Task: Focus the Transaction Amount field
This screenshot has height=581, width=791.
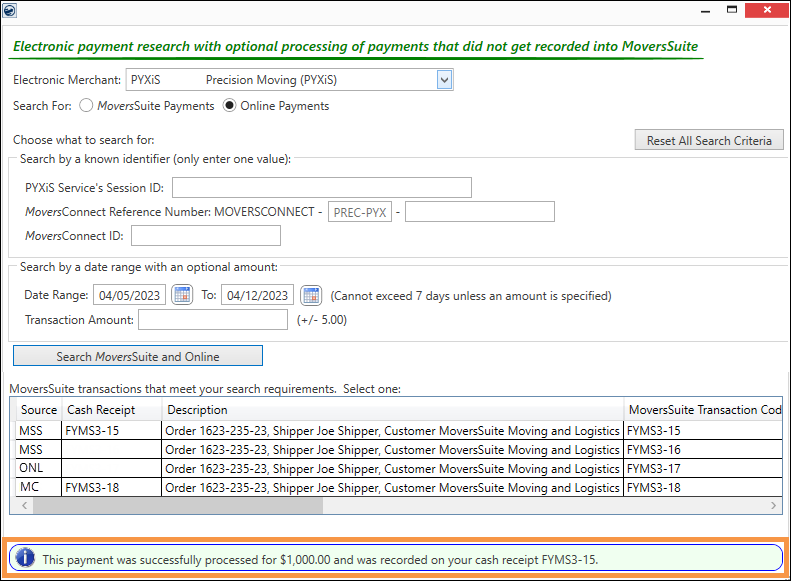Action: (213, 320)
